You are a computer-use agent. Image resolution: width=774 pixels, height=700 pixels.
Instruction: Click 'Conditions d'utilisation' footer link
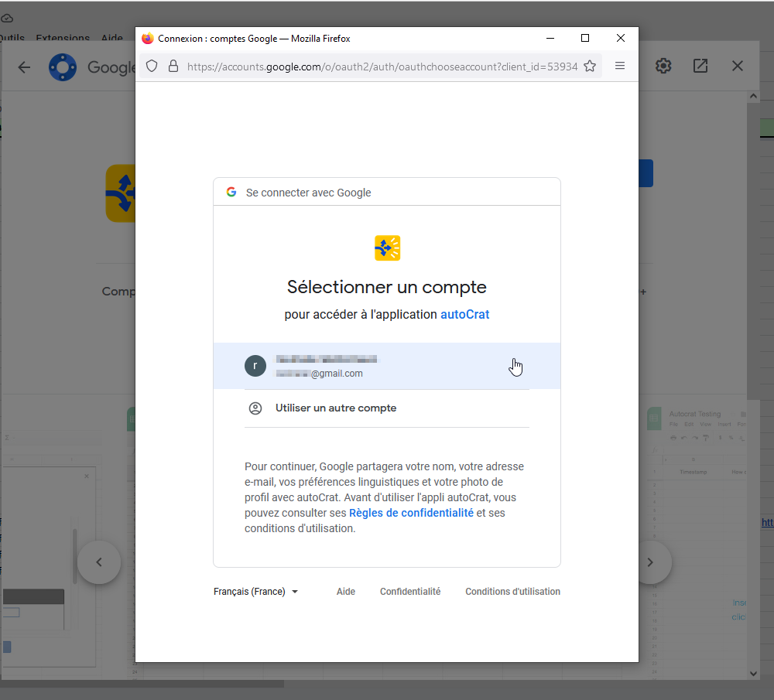(512, 592)
